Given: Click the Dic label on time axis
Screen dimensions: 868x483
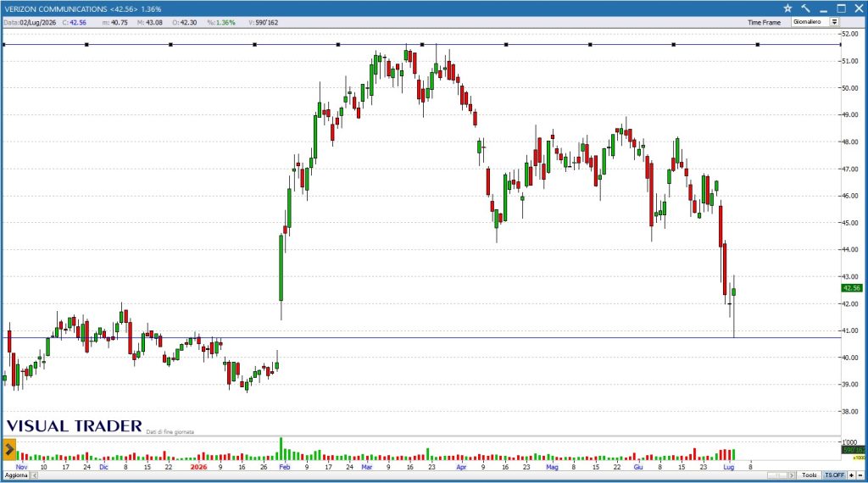Looking at the screenshot, I should tap(104, 467).
